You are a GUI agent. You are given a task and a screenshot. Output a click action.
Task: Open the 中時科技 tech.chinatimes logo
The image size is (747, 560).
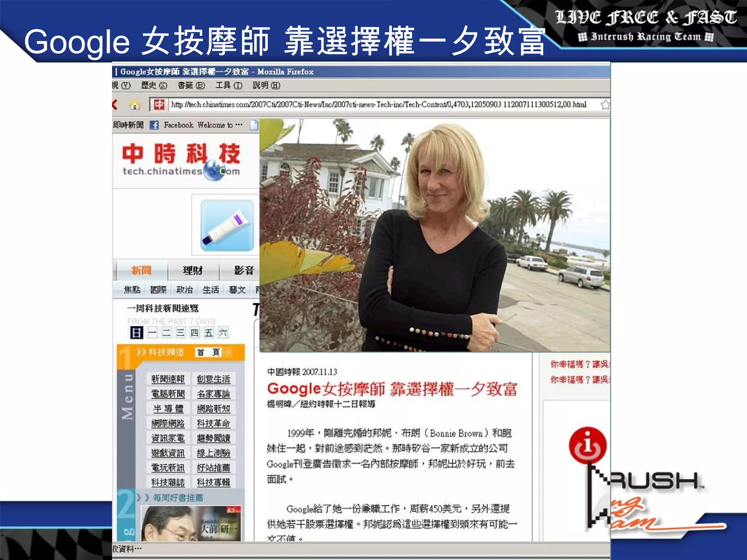(x=181, y=161)
